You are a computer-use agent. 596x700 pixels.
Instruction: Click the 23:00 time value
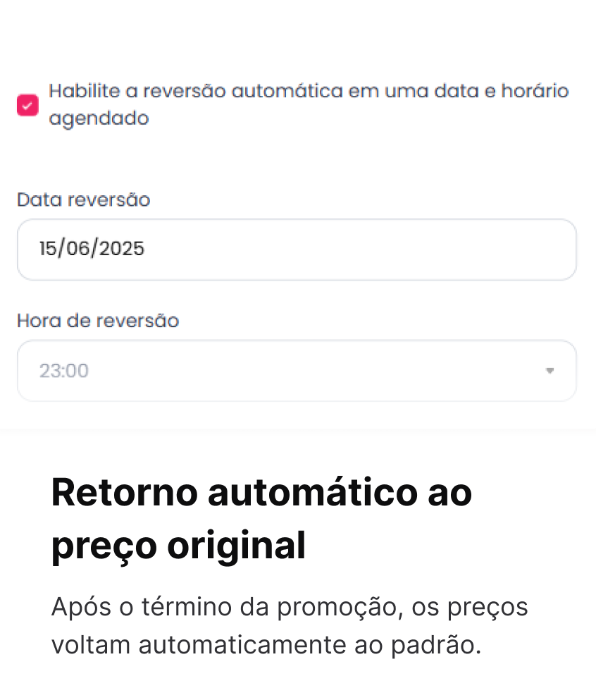(x=64, y=371)
